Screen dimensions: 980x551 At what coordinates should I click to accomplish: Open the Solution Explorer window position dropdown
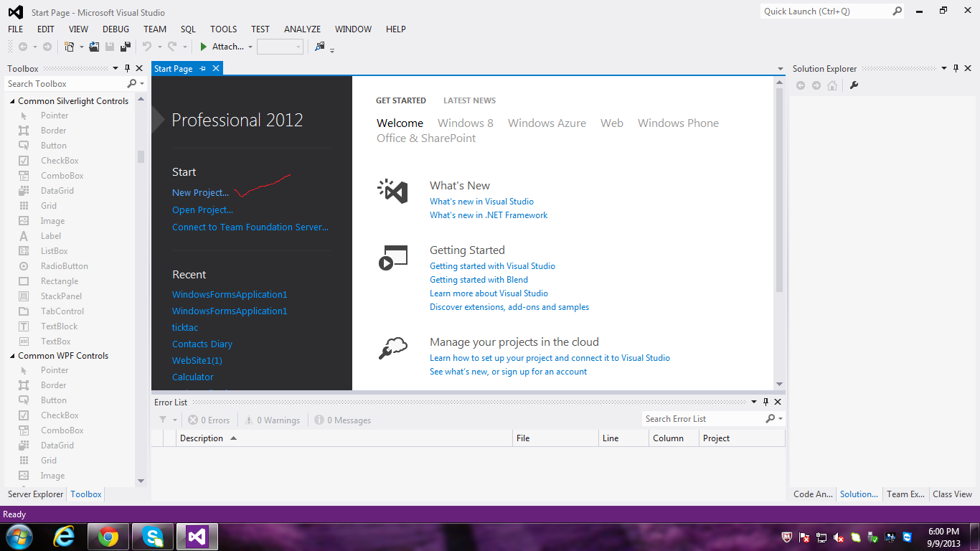tap(944, 69)
